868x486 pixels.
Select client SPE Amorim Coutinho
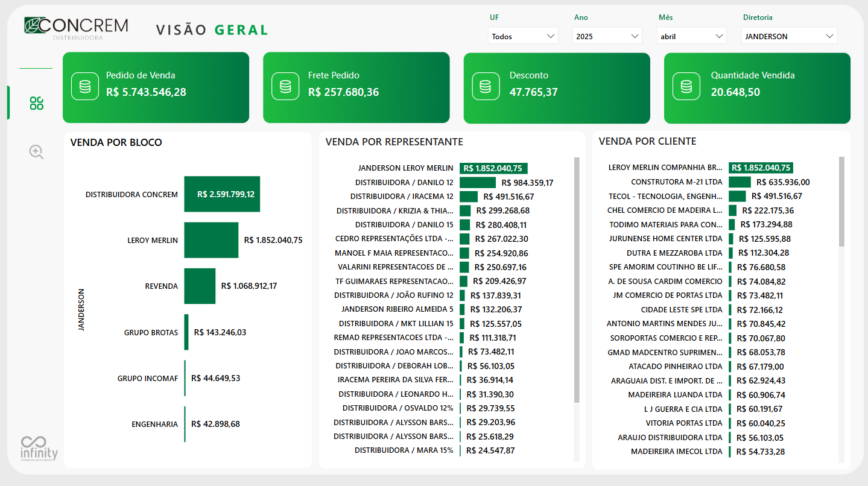[x=665, y=267]
